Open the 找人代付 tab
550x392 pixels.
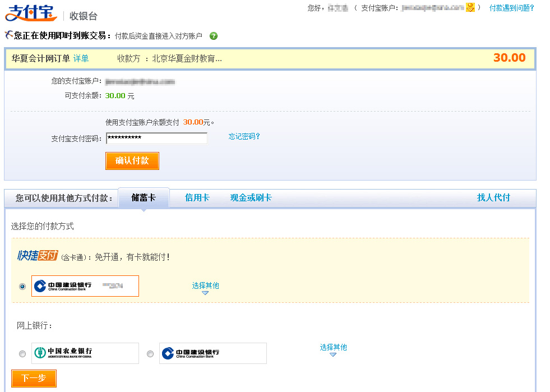tap(493, 197)
